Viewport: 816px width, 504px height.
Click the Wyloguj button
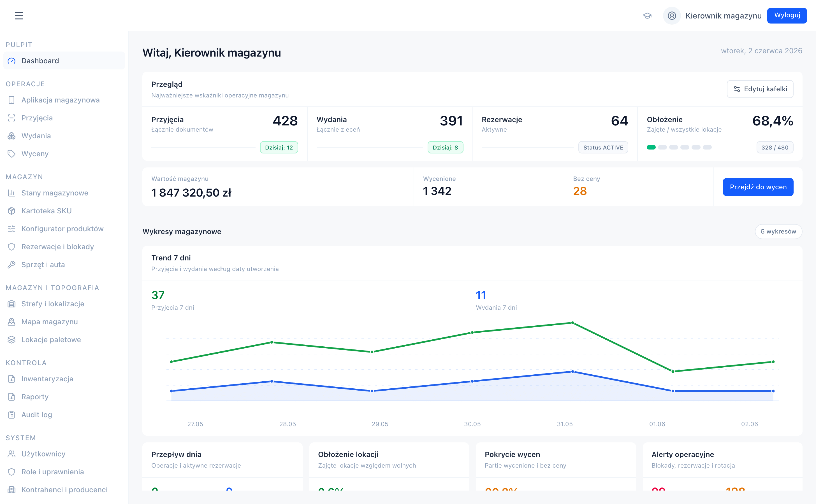click(x=787, y=16)
